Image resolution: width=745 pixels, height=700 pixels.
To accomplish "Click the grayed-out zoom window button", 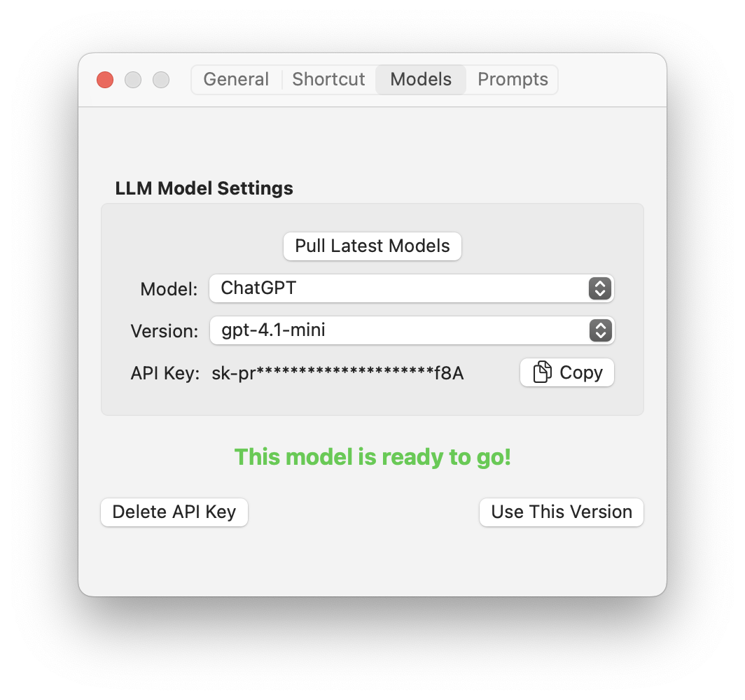I will pyautogui.click(x=161, y=80).
